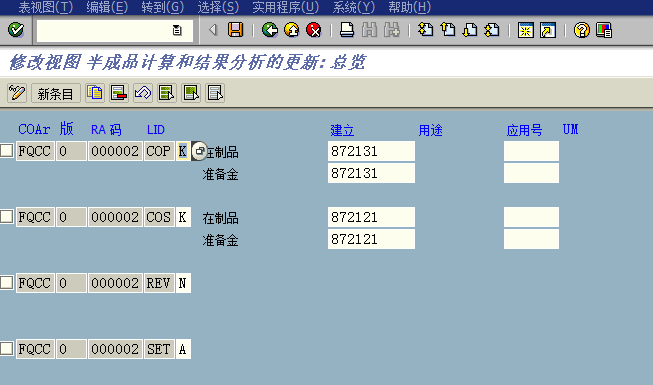Cancel with the red X icon
The image size is (653, 385).
pos(314,30)
